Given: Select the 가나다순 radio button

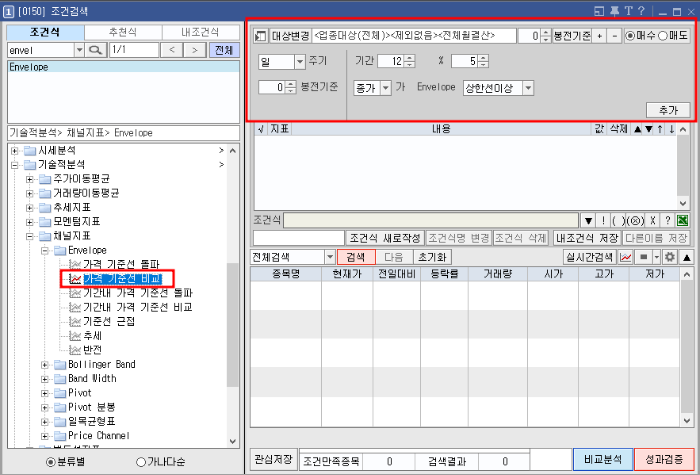Looking at the screenshot, I should tap(141, 462).
